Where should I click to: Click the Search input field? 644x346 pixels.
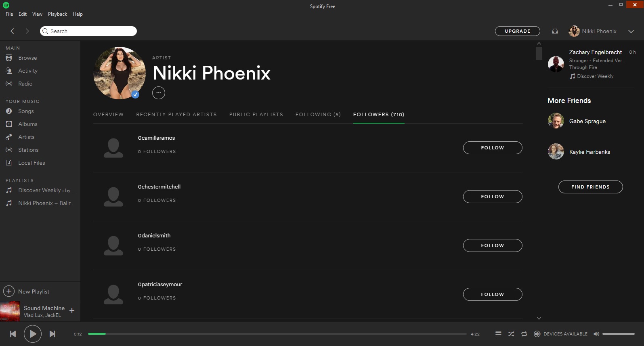[88, 31]
